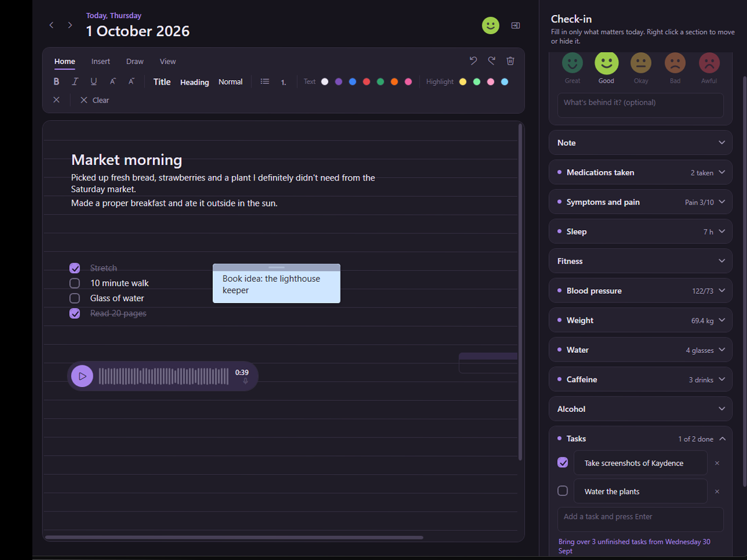Viewport: 747px width, 560px height.
Task: Select the Okay mood face
Action: pyautogui.click(x=641, y=62)
